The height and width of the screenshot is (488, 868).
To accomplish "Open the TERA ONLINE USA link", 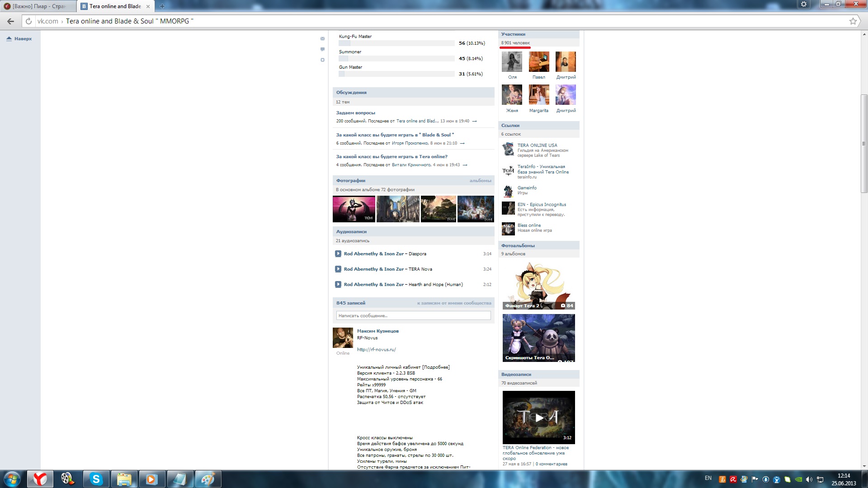I will [537, 145].
